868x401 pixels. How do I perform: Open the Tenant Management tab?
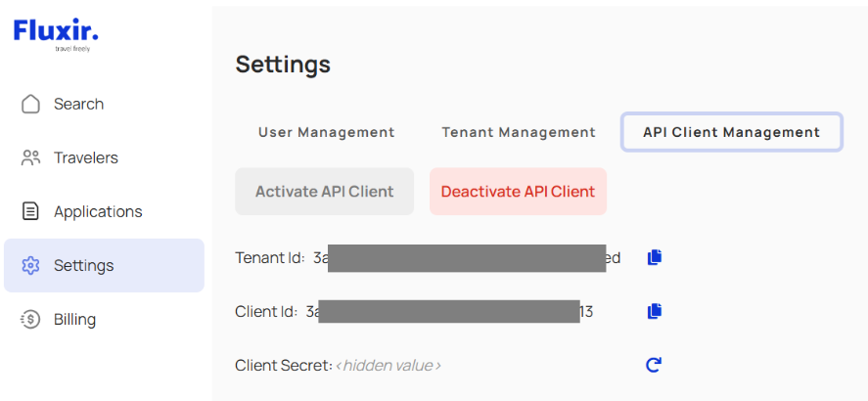click(518, 132)
